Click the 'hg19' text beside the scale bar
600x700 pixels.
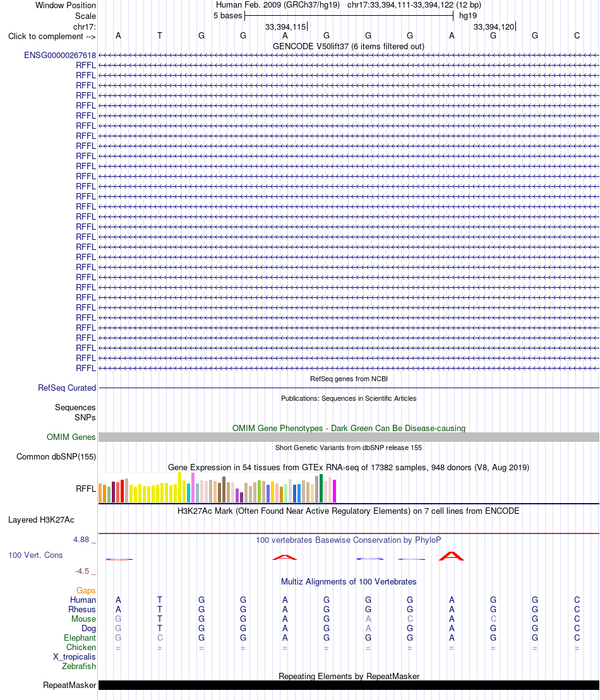[468, 16]
